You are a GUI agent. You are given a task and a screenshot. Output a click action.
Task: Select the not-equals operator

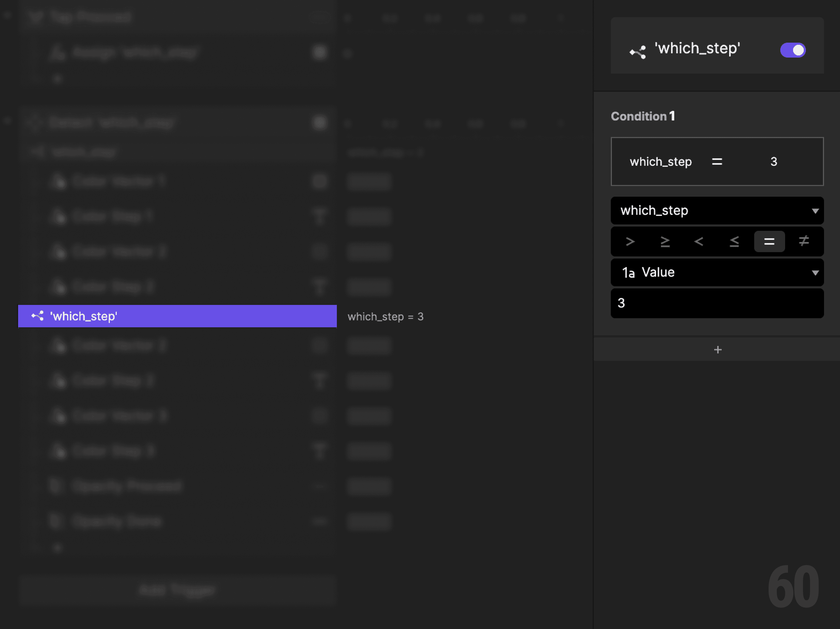(803, 241)
